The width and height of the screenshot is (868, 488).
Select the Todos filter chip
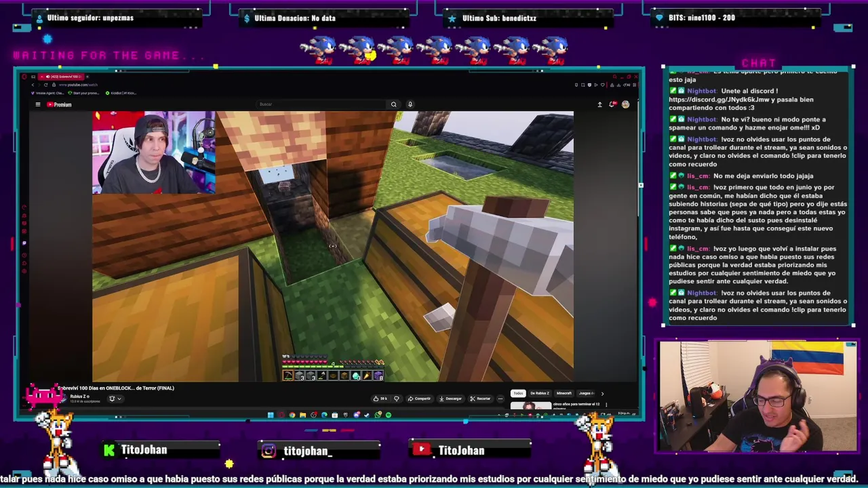coord(518,393)
